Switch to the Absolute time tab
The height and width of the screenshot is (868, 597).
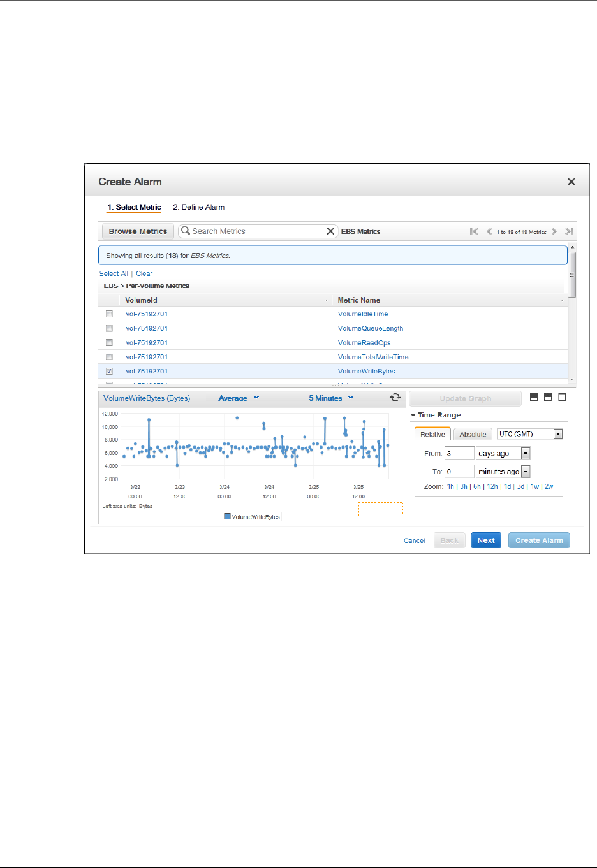tap(473, 434)
